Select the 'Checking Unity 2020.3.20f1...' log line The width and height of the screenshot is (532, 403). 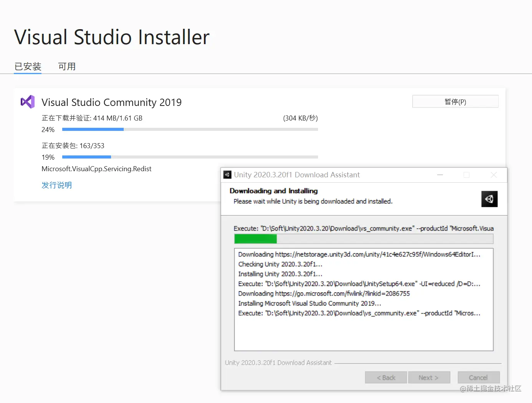pos(280,264)
